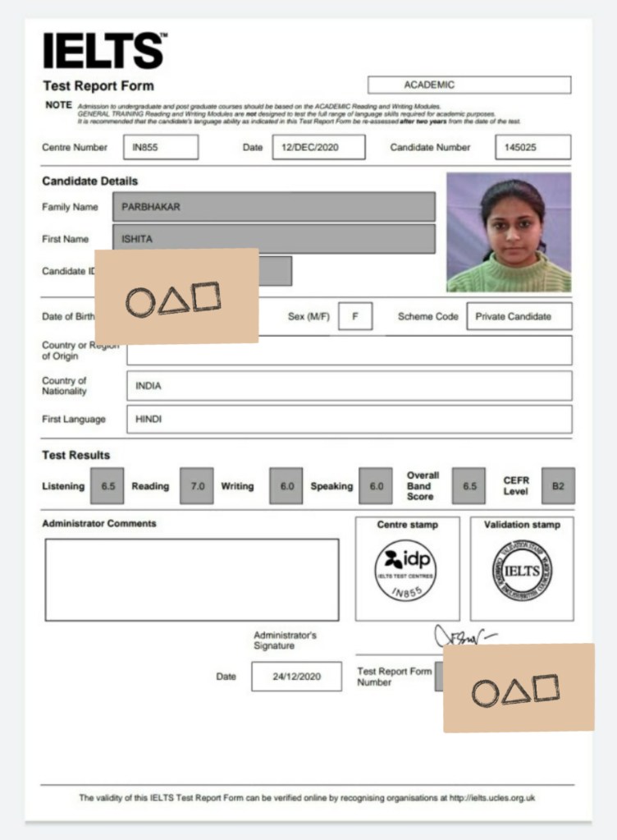Screen dimensions: 617x840
Task: Click the Reading score box 7.0
Action: click(197, 486)
